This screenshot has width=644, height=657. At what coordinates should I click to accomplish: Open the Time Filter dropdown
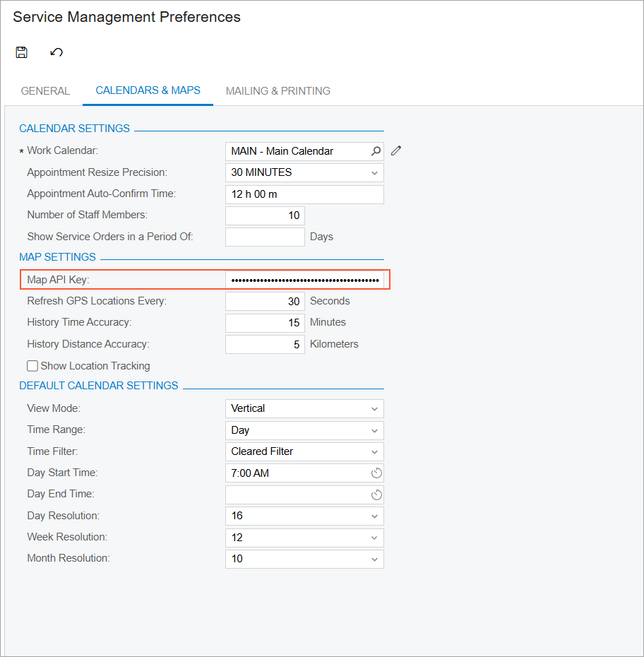pyautogui.click(x=374, y=451)
